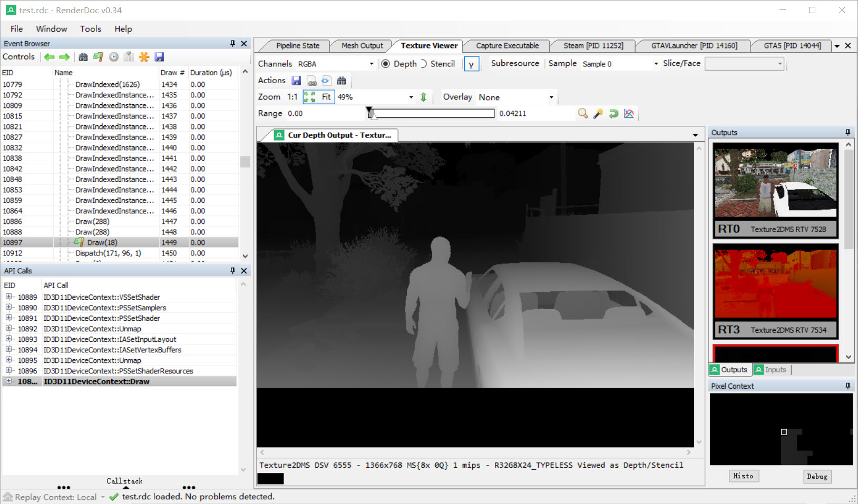Toggle the gamma display button
Image resolution: width=858 pixels, height=504 pixels.
pyautogui.click(x=471, y=64)
